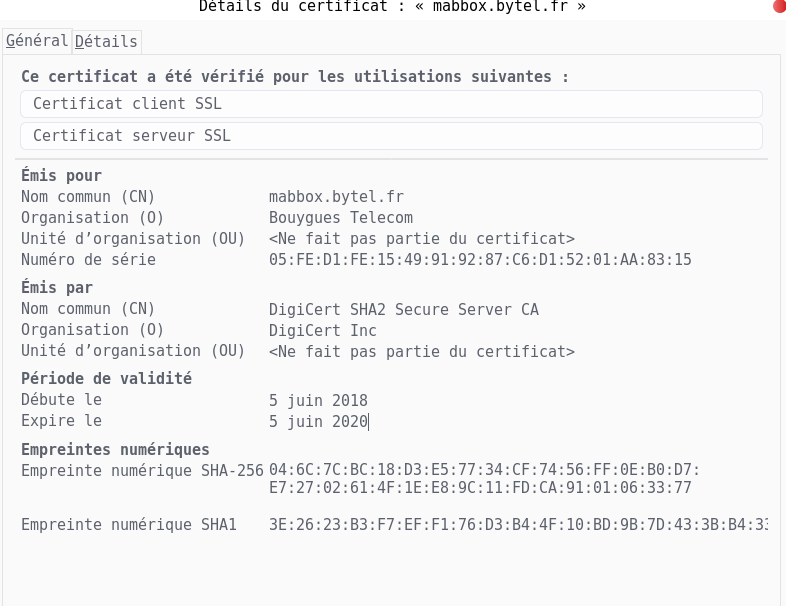This screenshot has width=786, height=606.
Task: Click the Période de validité heading
Action: (106, 378)
